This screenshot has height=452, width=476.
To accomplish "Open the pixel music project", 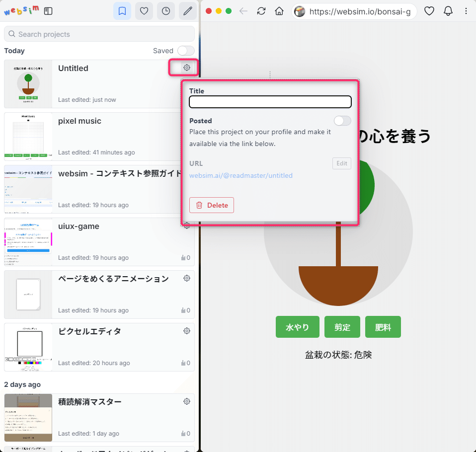I will click(79, 121).
